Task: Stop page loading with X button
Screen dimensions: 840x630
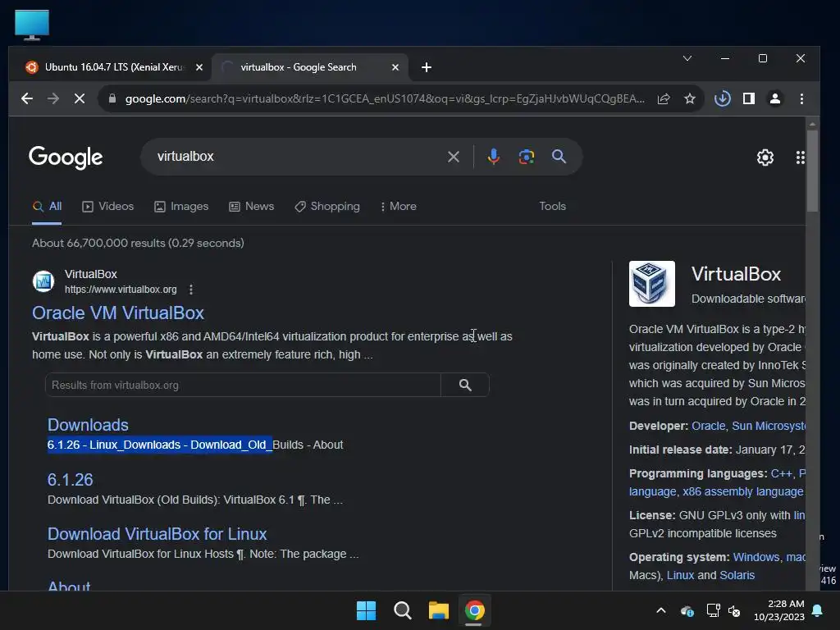Action: coord(80,98)
